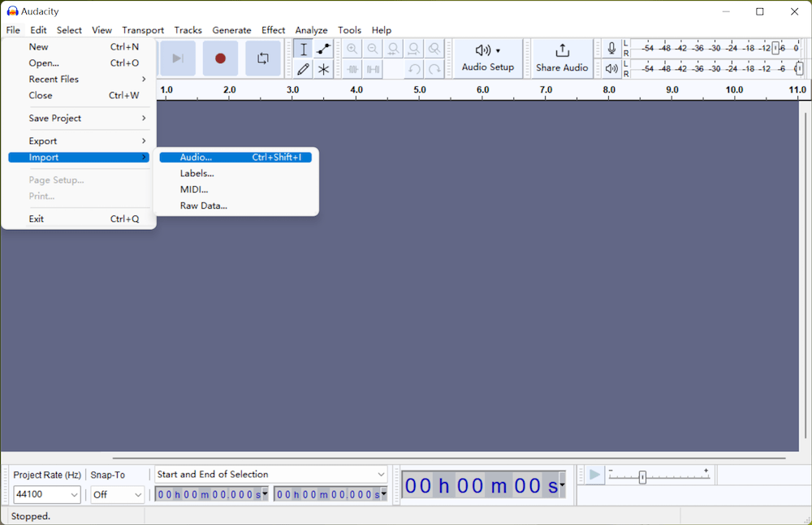Click Silence audio selection icon
The image size is (812, 525).
point(373,69)
